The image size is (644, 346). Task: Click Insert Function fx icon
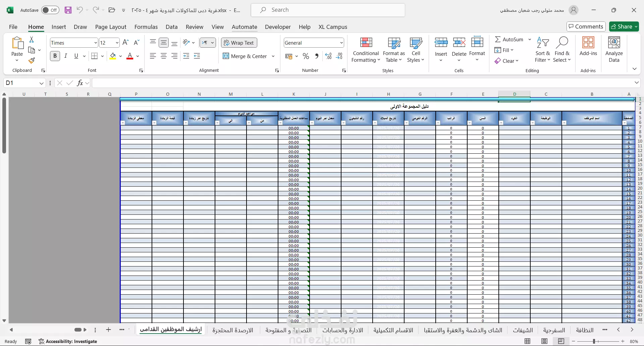pos(80,83)
